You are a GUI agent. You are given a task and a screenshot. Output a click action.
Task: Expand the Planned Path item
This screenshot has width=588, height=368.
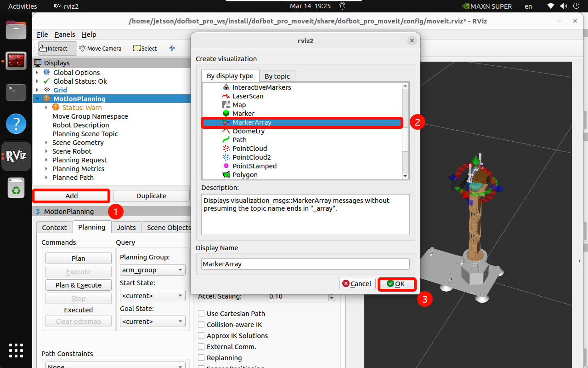(46, 177)
